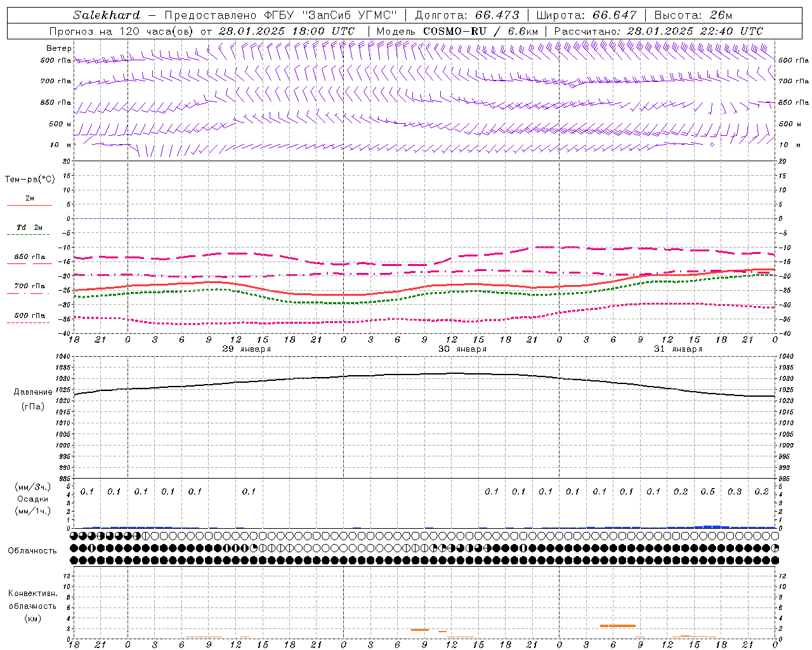Viewport: 812px width, 650px height.
Task: Click the (мм/1ч.) precipitation unit label
Action: (33, 511)
